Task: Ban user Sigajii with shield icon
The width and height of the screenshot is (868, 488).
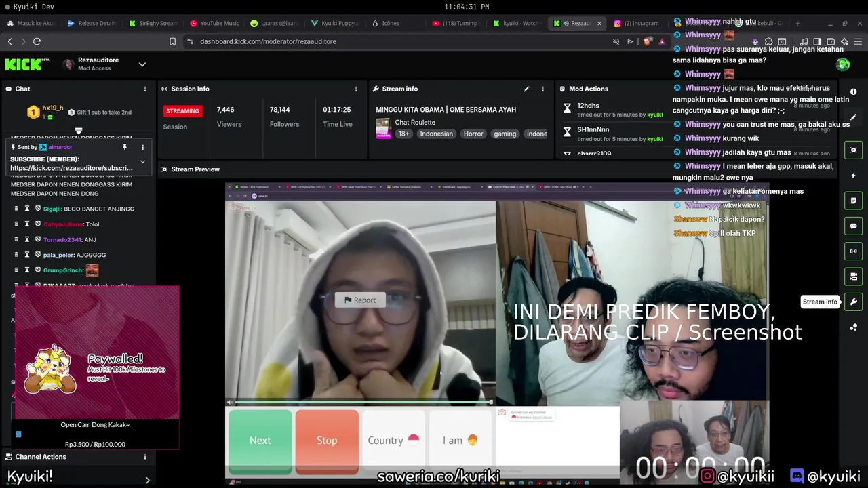Action: tap(38, 209)
